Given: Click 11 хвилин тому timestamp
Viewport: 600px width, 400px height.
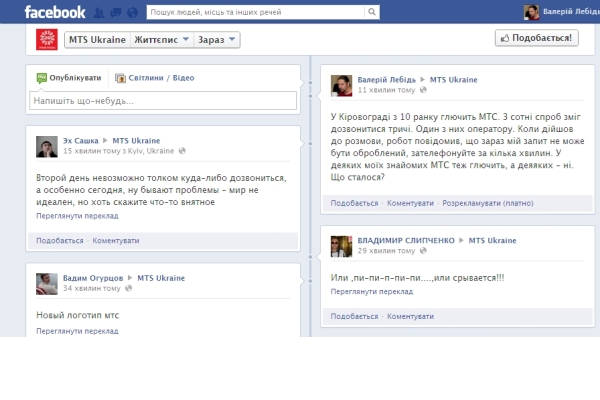Looking at the screenshot, I should [386, 90].
